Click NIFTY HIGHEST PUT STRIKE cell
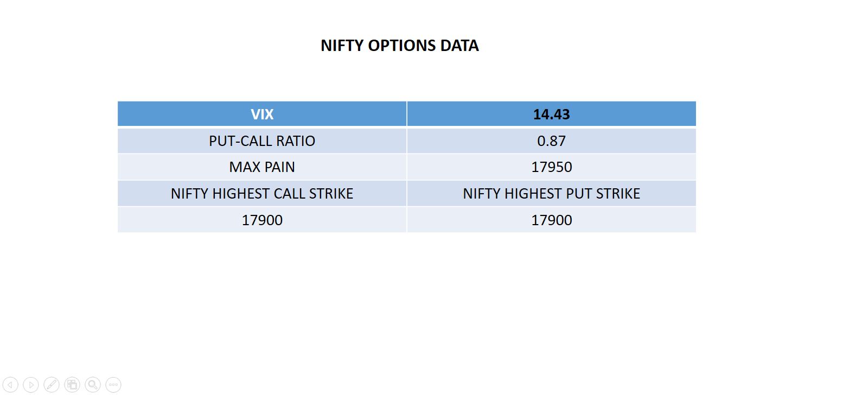Image resolution: width=868 pixels, height=395 pixels. pyautogui.click(x=551, y=194)
